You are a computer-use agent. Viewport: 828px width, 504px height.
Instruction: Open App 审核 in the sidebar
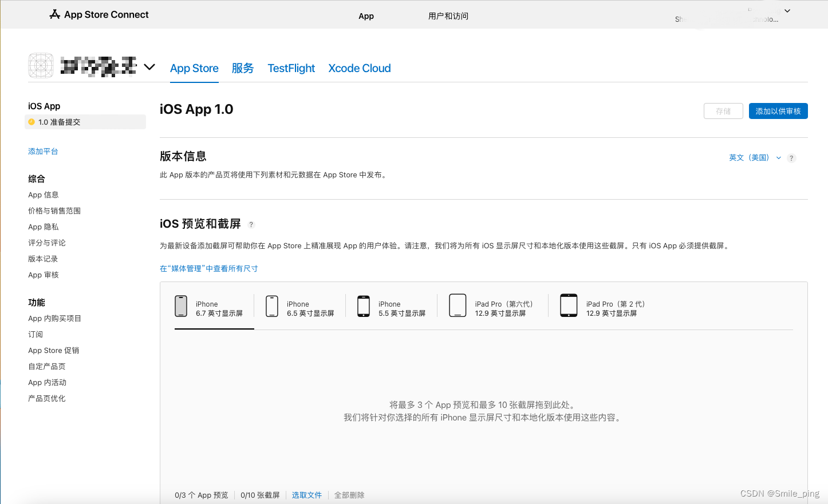point(44,275)
